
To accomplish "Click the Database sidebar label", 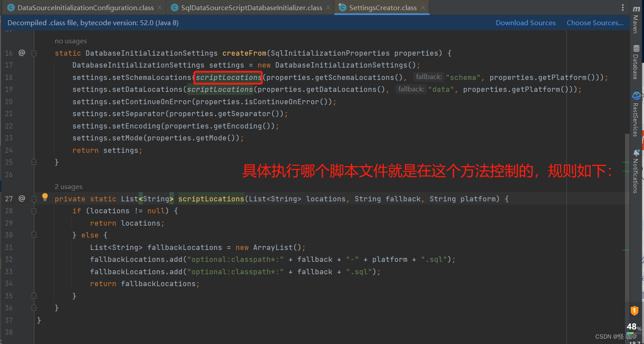I will pyautogui.click(x=636, y=67).
